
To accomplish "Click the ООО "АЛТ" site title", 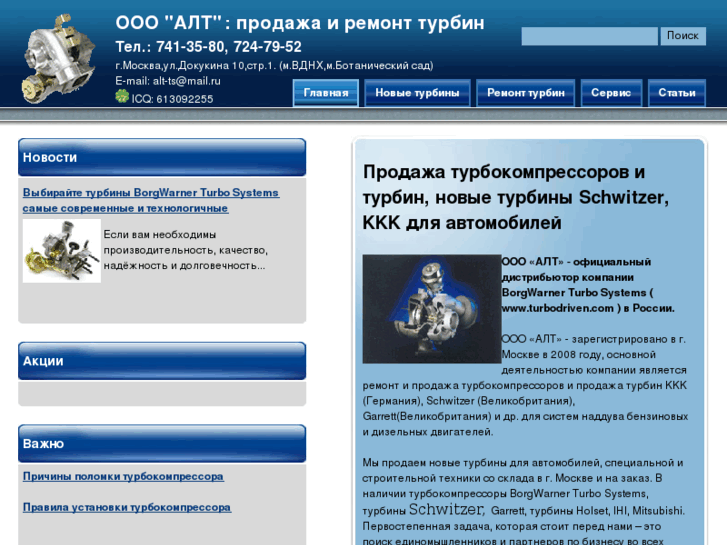I will (x=300, y=22).
